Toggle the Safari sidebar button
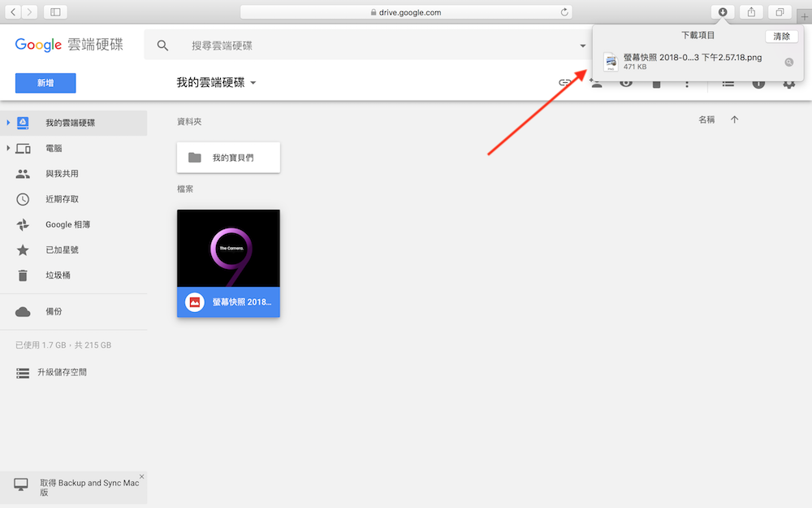Screen dimensions: 812x508 tap(55, 12)
